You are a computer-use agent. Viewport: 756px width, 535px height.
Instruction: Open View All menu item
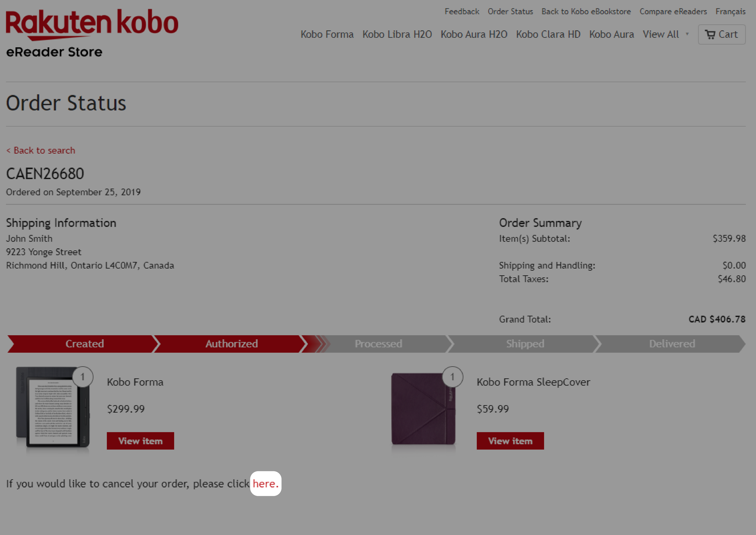click(661, 34)
